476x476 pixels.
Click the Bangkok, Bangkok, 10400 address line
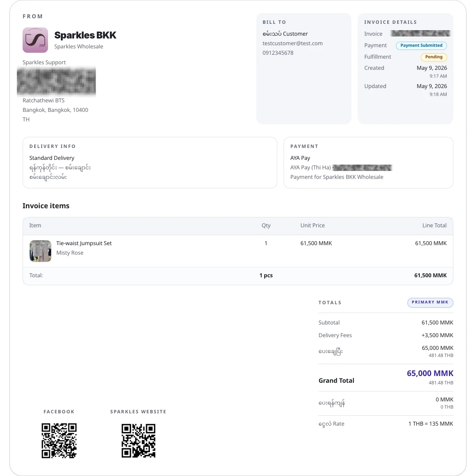pos(56,110)
